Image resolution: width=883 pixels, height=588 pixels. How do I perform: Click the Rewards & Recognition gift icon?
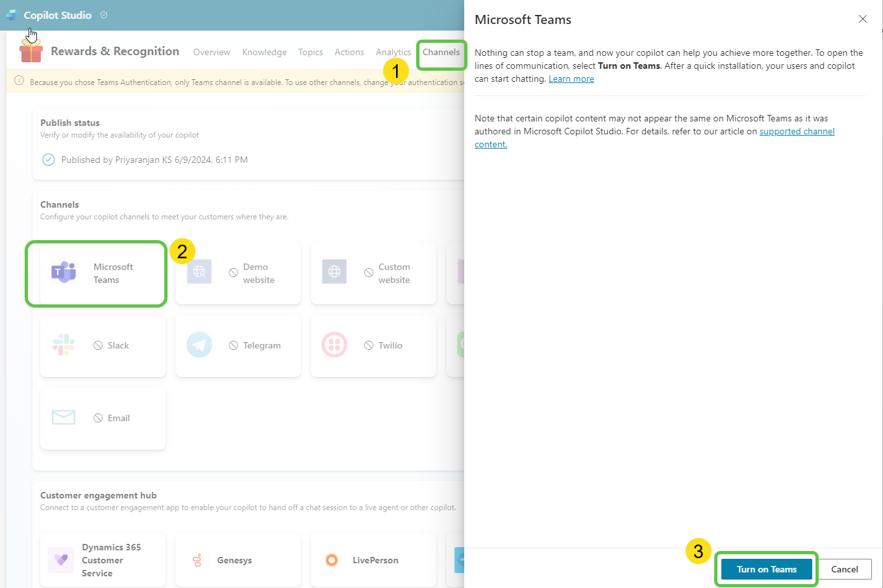click(x=31, y=51)
